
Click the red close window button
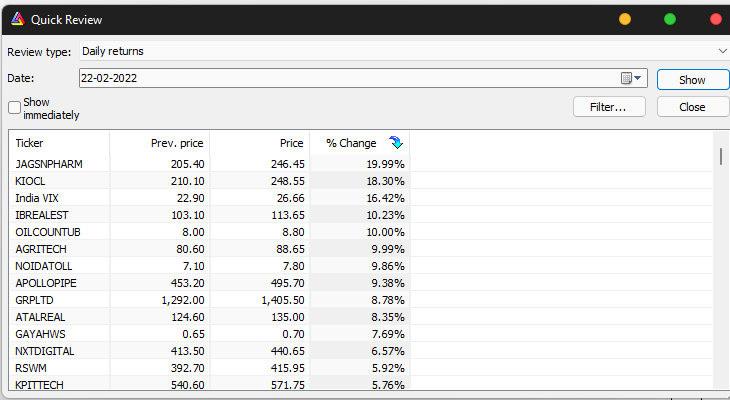(x=716, y=19)
